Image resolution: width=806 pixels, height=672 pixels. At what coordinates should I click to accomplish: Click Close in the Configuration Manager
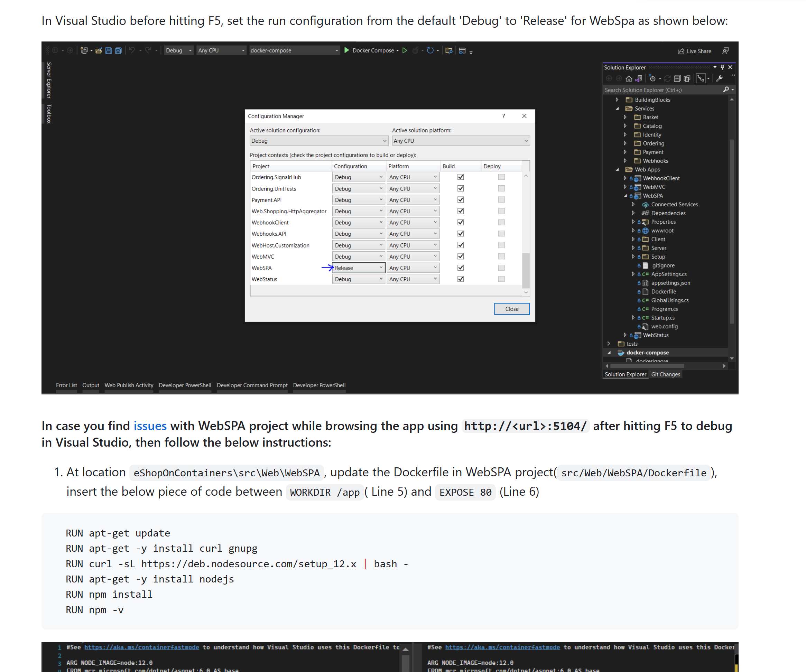tap(512, 309)
